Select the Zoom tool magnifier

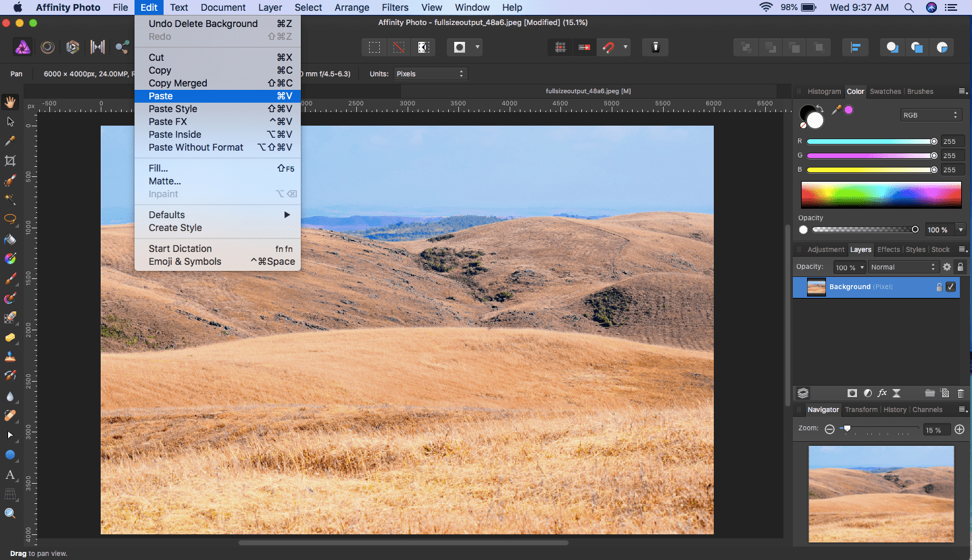[x=10, y=513]
